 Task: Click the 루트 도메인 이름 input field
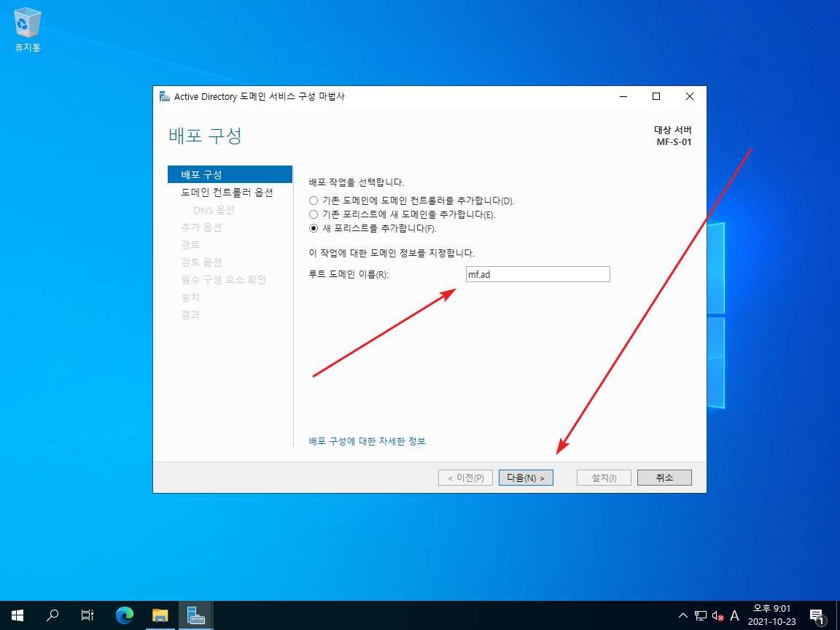pos(538,274)
